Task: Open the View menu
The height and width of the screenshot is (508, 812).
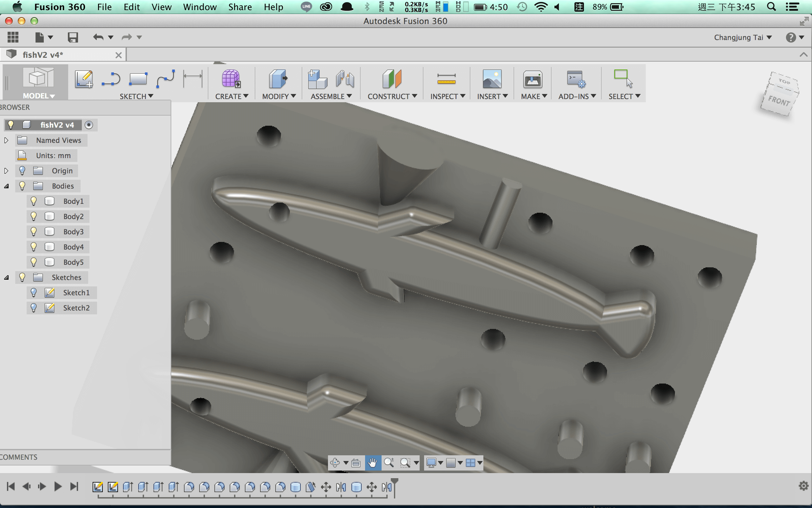Action: [x=161, y=7]
